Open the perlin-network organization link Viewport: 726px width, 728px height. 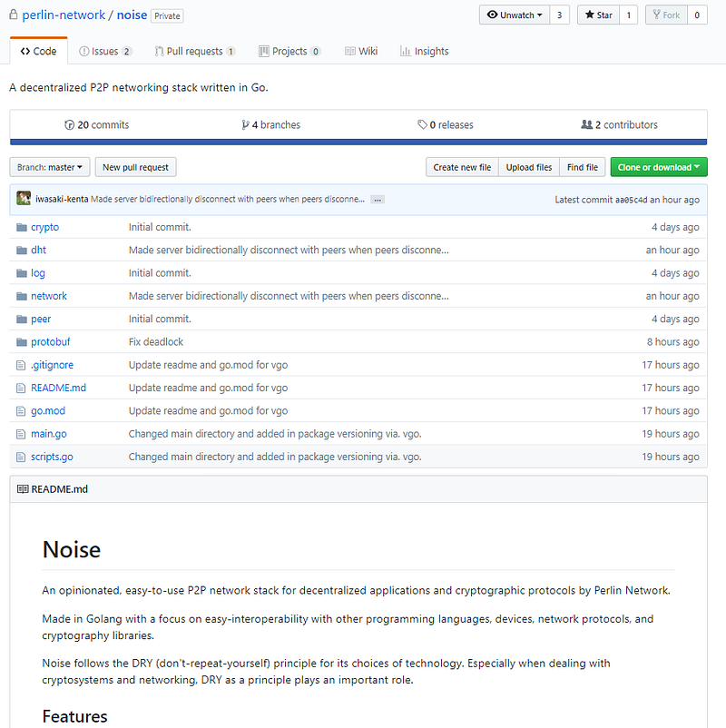[64, 15]
